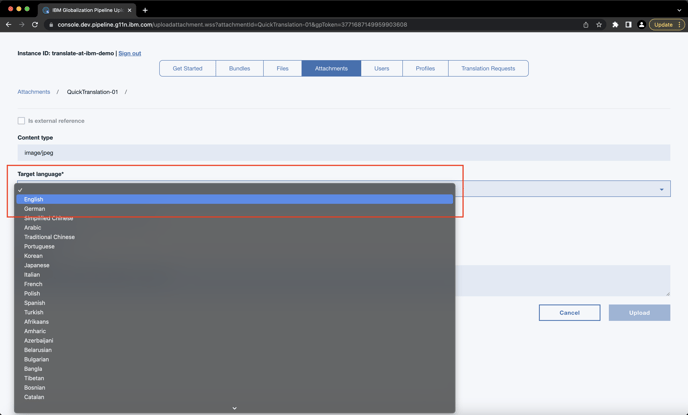Viewport: 688px width, 415px height.
Task: Click the Sign out link
Action: click(x=130, y=53)
